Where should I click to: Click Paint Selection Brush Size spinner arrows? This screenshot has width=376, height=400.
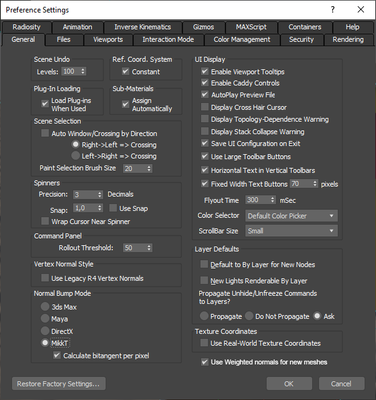point(149,169)
